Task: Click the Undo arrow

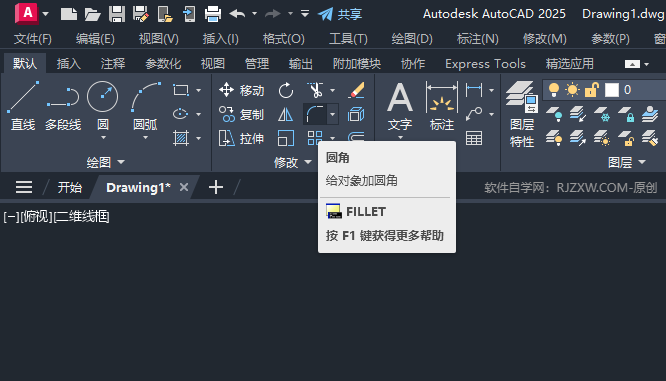Action: coord(237,14)
